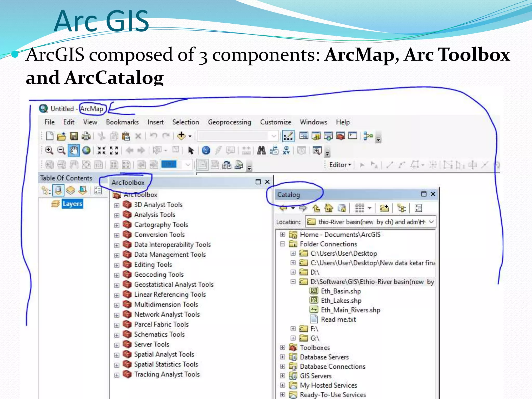Click the Catalog view type list icon
Image resolution: width=532 pixels, height=399 pixels.
pyautogui.click(x=359, y=208)
